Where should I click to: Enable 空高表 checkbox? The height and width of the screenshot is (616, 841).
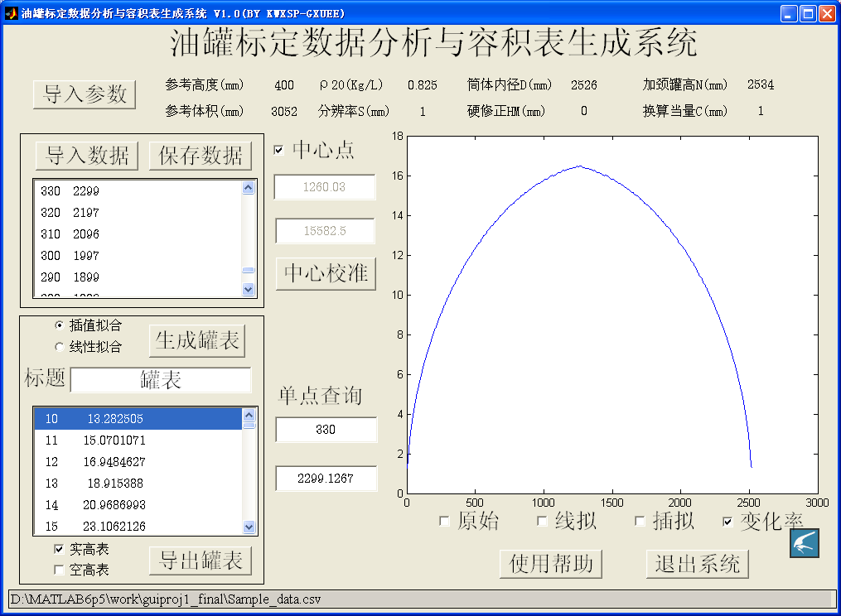click(59, 570)
